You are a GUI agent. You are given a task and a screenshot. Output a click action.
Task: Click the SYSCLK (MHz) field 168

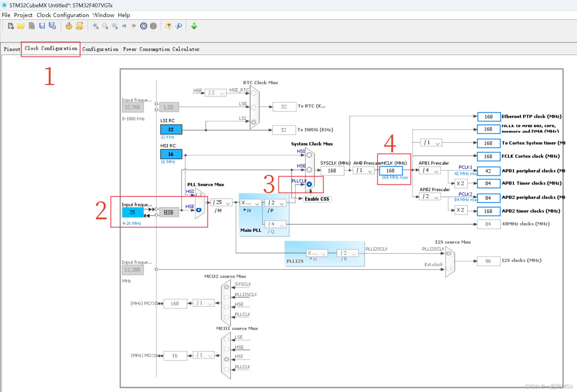332,171
